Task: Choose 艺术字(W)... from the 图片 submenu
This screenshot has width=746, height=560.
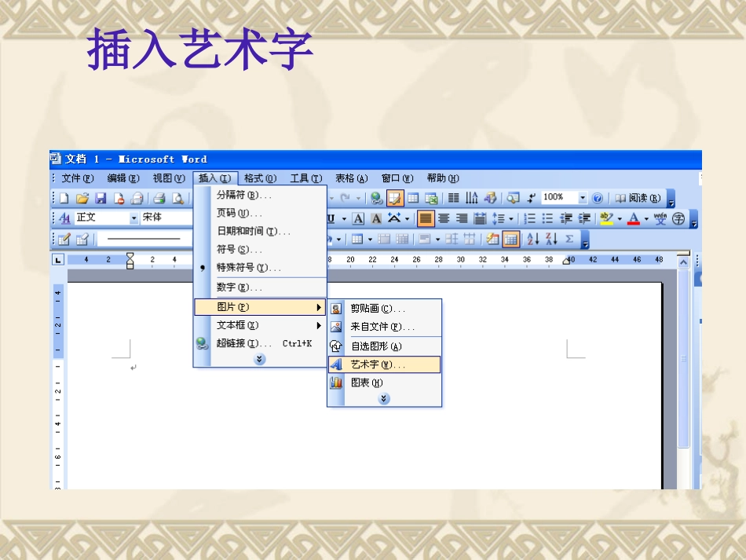Action: click(x=384, y=365)
